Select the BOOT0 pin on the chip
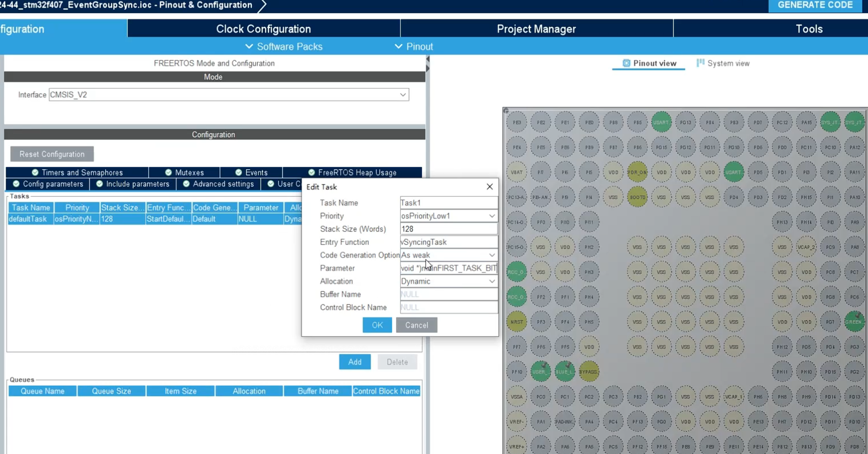868x454 pixels. [x=637, y=197]
